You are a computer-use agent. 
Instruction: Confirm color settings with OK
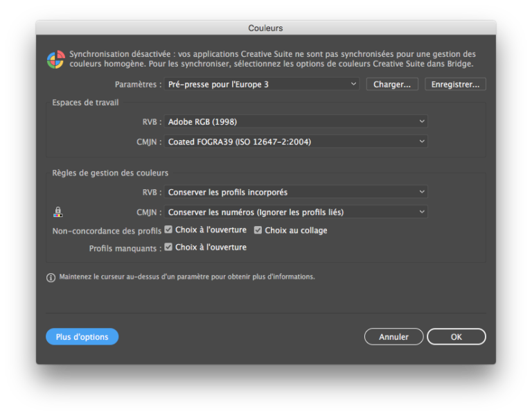(456, 337)
